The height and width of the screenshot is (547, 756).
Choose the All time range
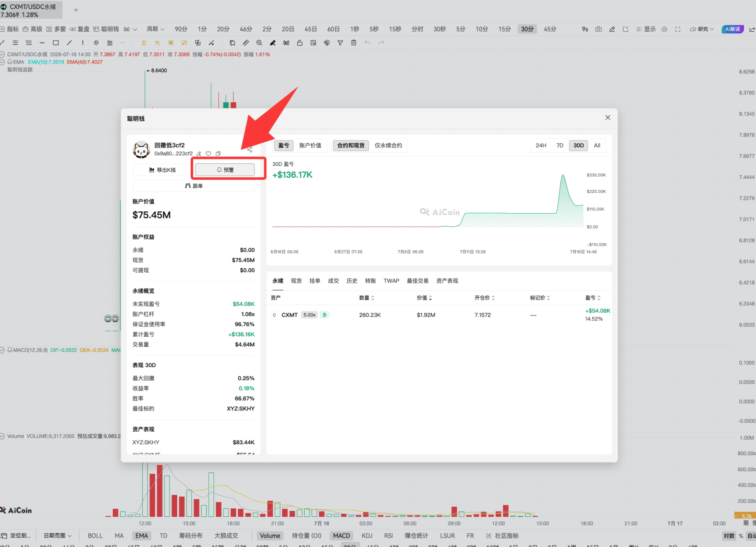[597, 146]
